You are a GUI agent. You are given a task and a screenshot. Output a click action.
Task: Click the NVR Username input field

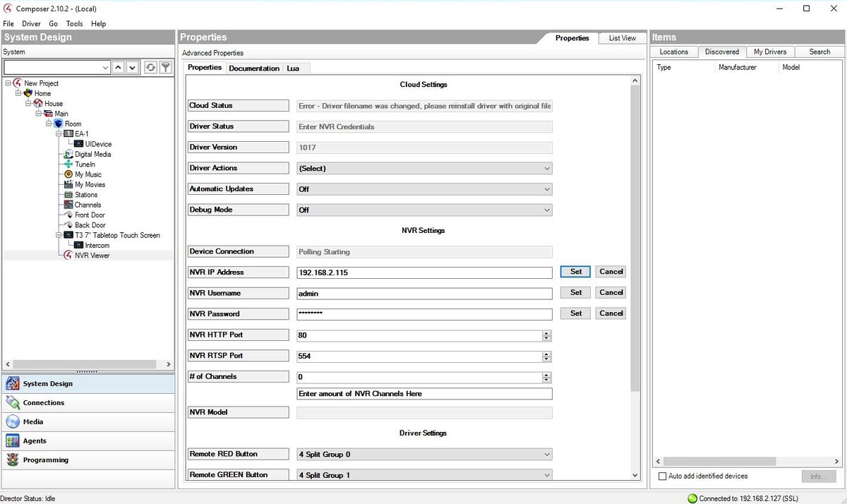[x=423, y=294]
